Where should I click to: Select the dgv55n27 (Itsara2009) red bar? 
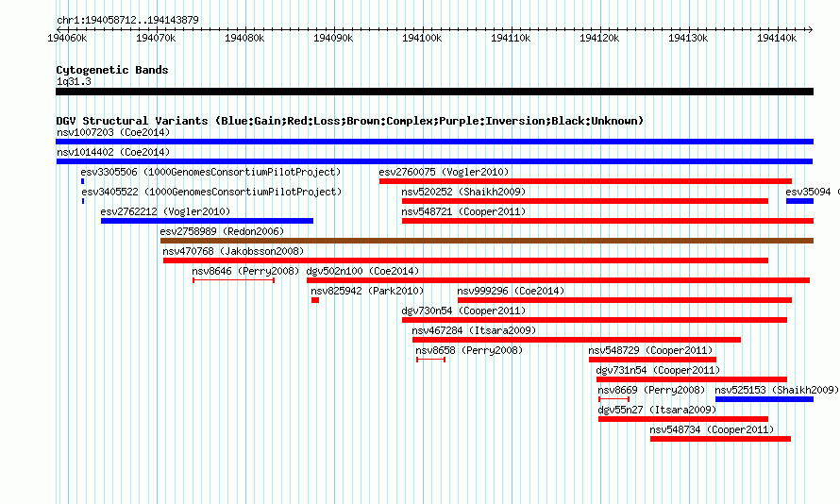(683, 419)
